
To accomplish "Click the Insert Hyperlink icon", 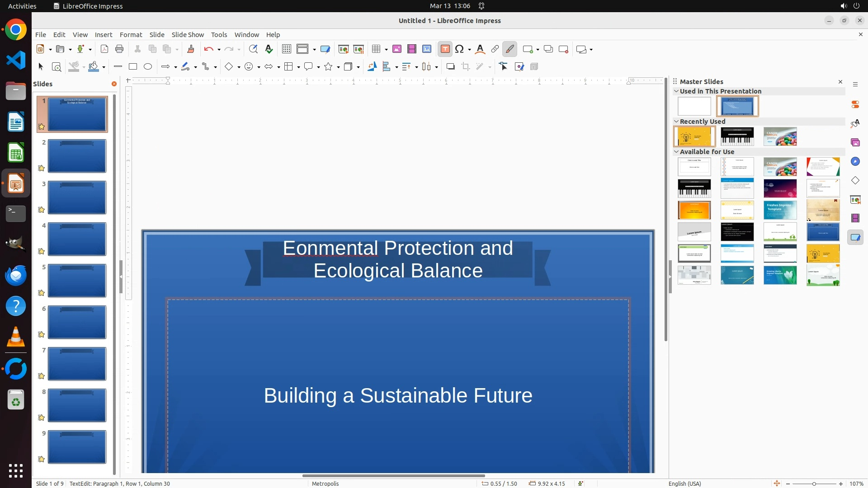I will tap(495, 49).
